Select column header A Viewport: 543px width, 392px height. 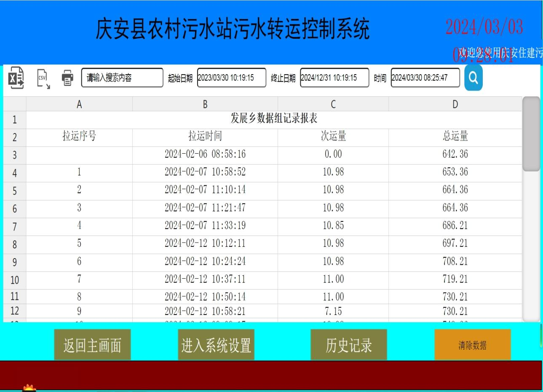(79, 104)
